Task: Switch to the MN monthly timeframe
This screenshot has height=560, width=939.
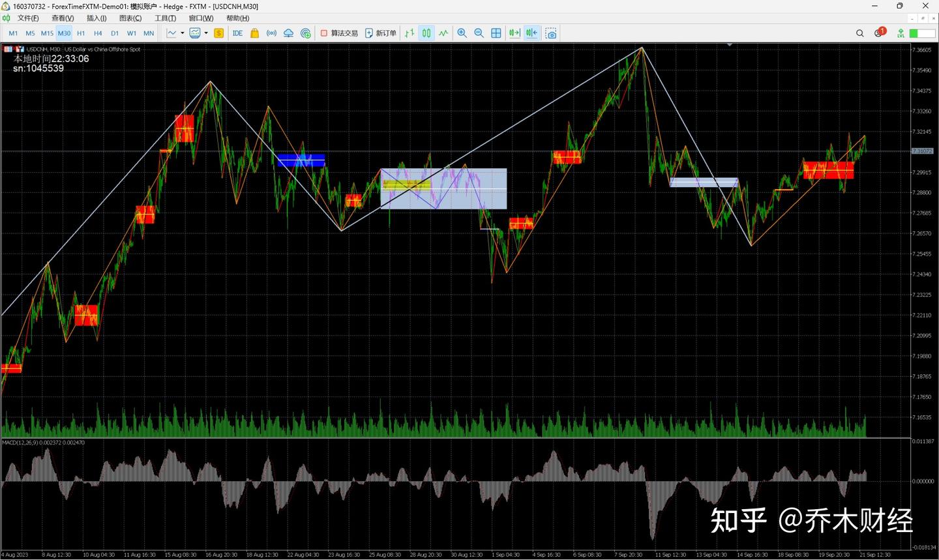Action: coord(149,33)
